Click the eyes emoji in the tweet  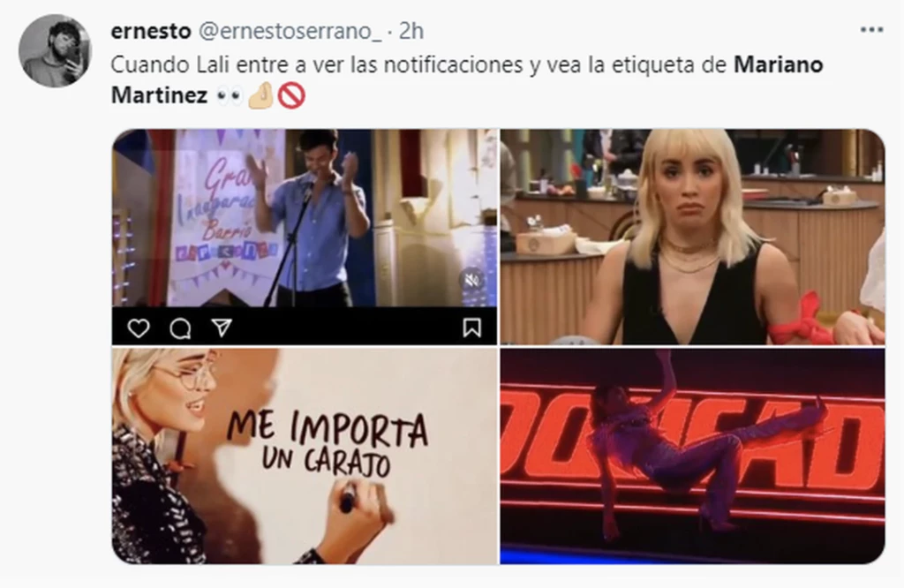tap(230, 95)
